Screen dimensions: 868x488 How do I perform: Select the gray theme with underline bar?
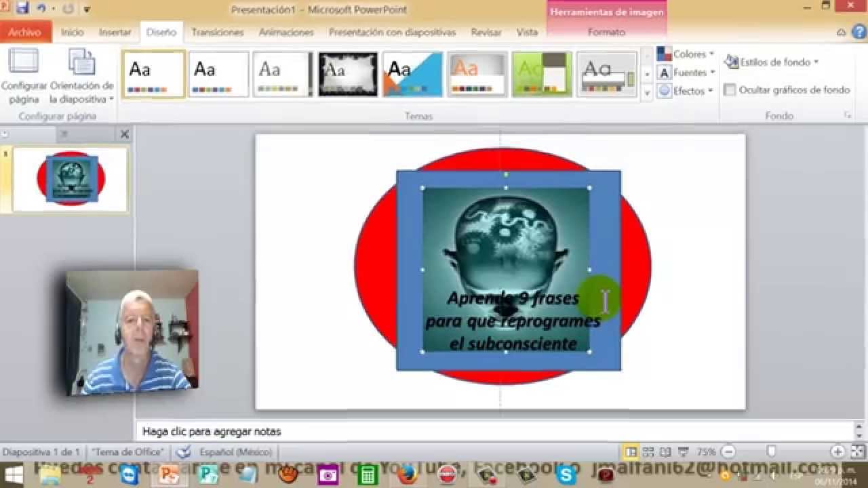click(x=607, y=75)
